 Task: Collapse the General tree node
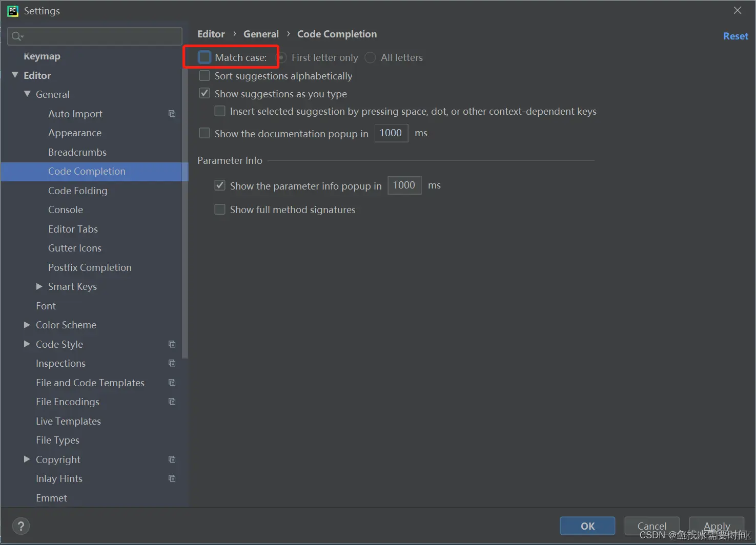[27, 94]
